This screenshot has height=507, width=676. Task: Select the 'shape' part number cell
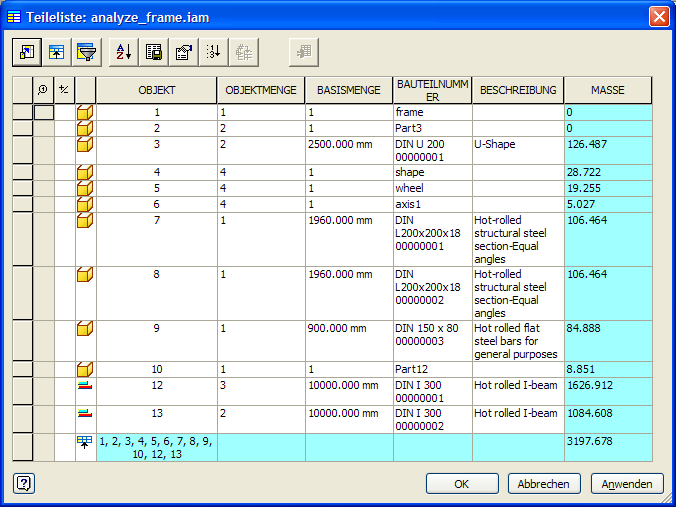click(x=432, y=172)
